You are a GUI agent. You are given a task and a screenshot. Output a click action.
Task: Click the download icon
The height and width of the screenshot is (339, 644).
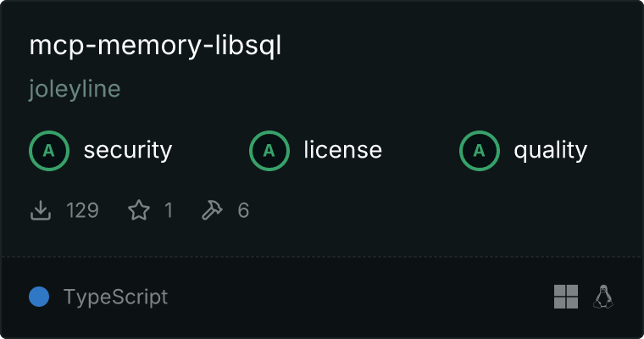[41, 210]
